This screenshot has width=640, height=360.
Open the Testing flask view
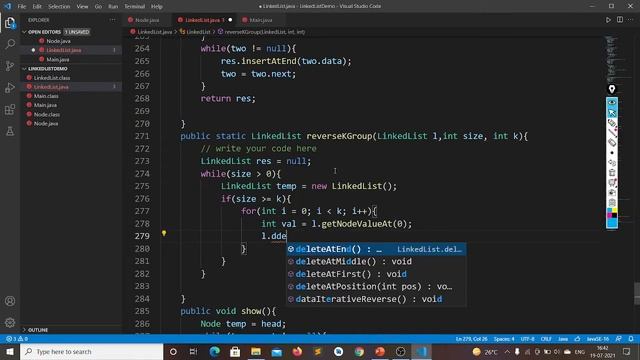click(x=10, y=131)
